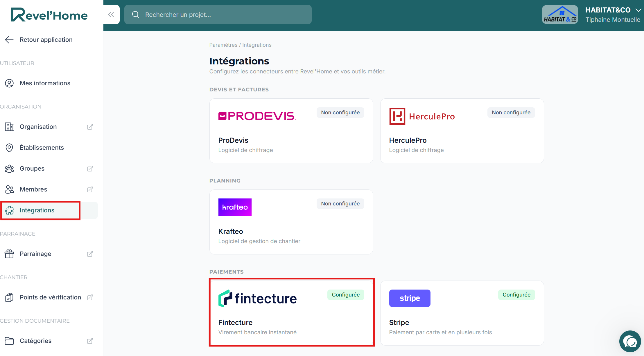Click the Revel'Home logo
The height and width of the screenshot is (356, 644).
tap(49, 15)
